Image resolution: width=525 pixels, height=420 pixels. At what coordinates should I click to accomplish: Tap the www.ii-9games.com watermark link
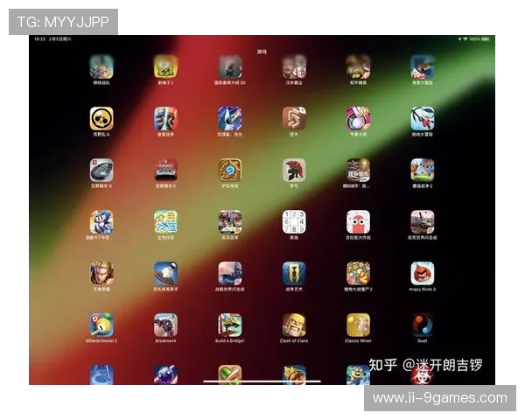click(x=439, y=398)
